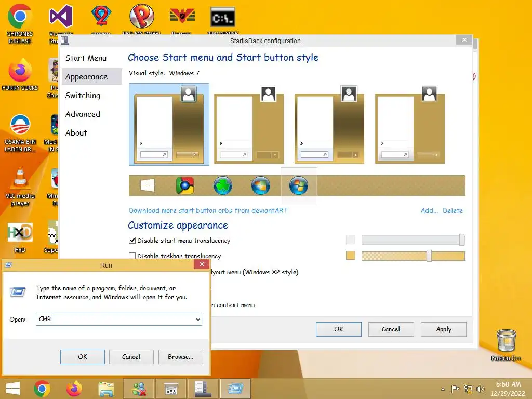Apply the StartIsBack settings
Image resolution: width=532 pixels, height=399 pixels.
(x=444, y=329)
